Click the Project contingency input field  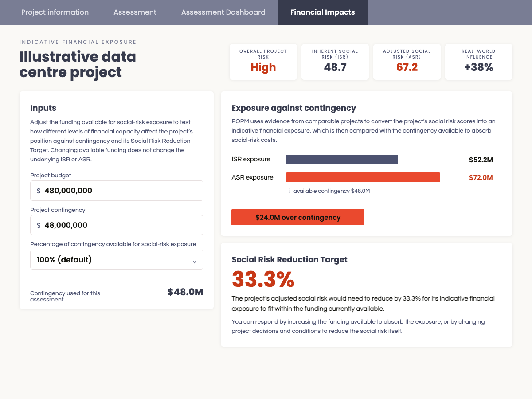tap(117, 225)
